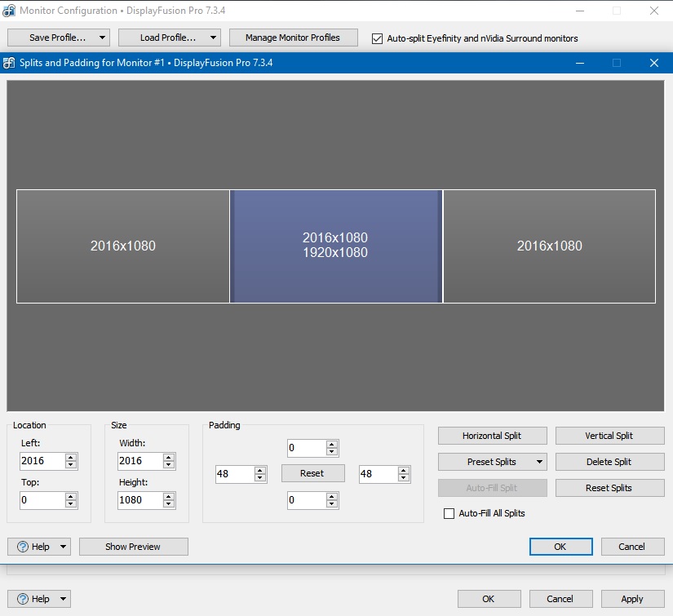Screen dimensions: 673x616
Task: Click the Manage Monitor Profiles button
Action: click(x=293, y=38)
